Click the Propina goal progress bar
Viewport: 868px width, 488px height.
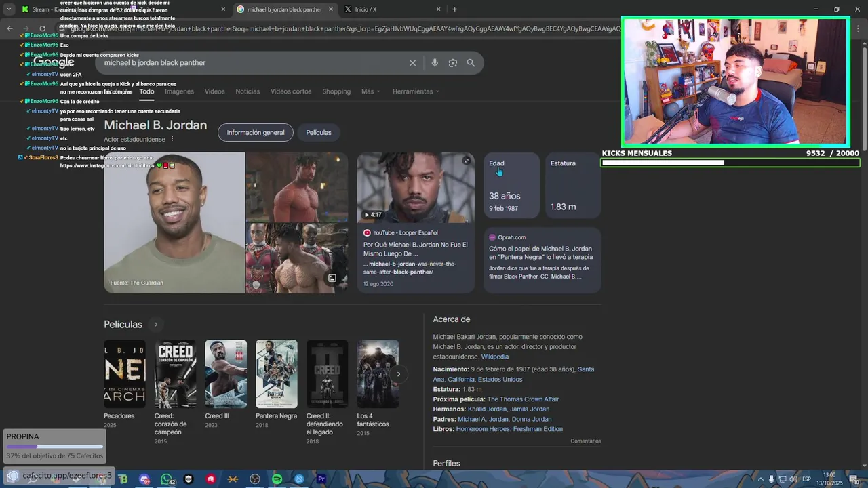point(55,447)
